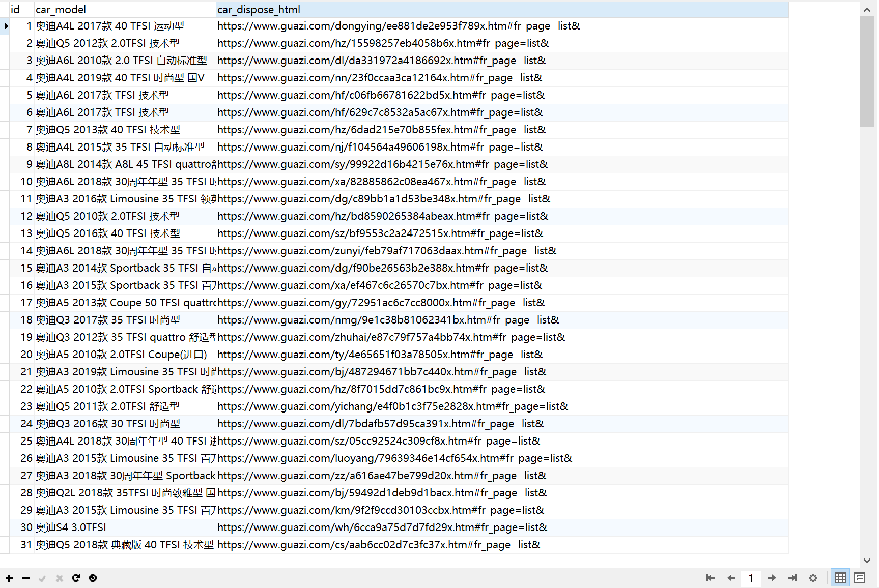Select the URL cell containing dg/c89bb1a1d53be348x
879x588 pixels.
(x=502, y=199)
